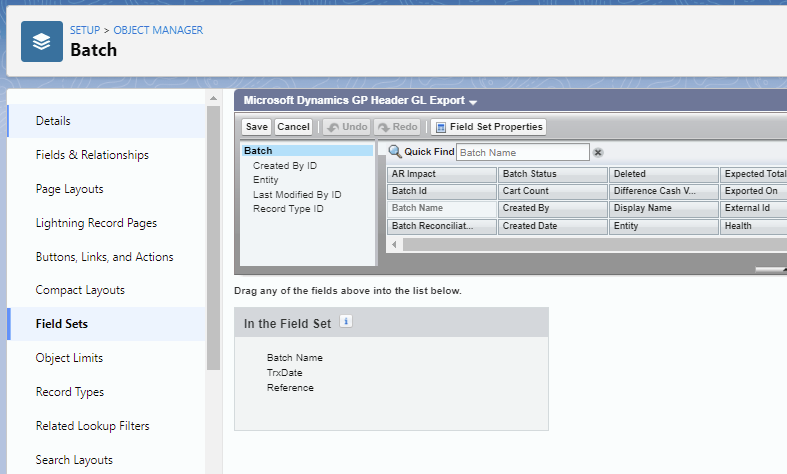Click the Batch object layers icon
Viewport: 787px width, 474px height.
(41, 41)
